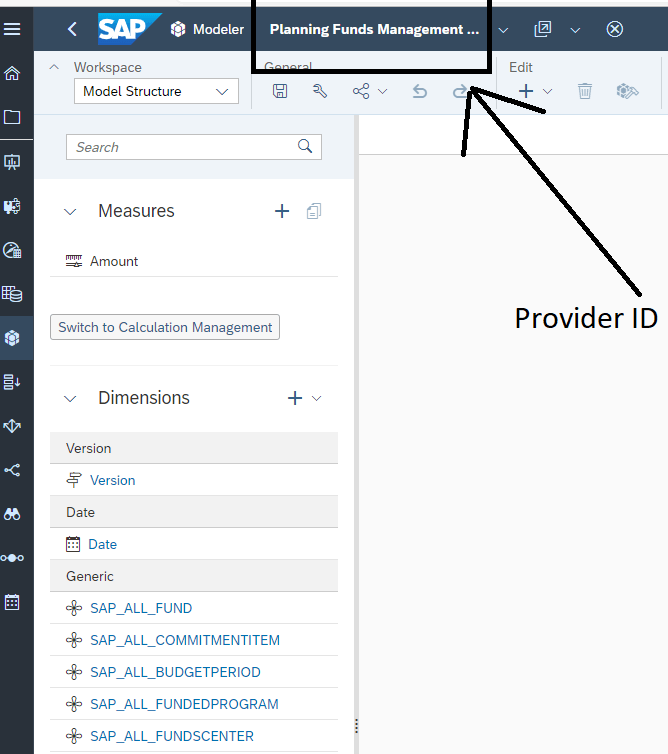Screen dimensions: 668x754
Task: Open in new window icon in header
Action: tap(542, 29)
